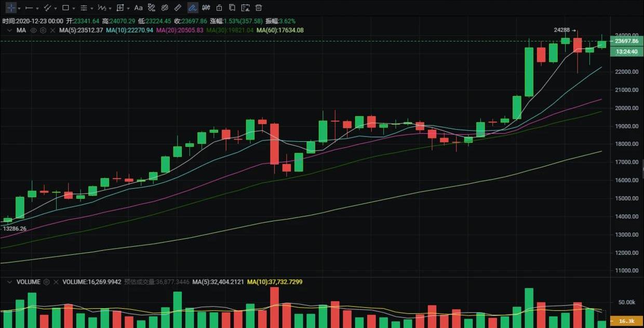This screenshot has width=644, height=328.
Task: Open dropdown beside horizontal line tool
Action: 37,8
